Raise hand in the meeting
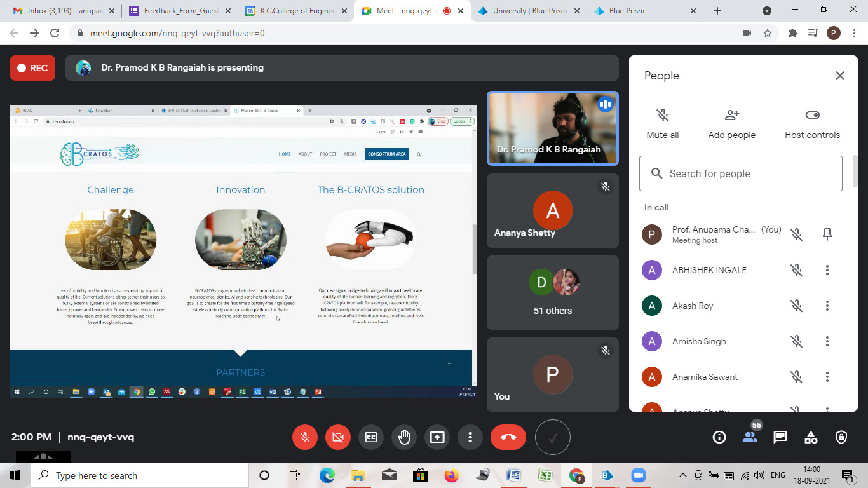This screenshot has width=868, height=488. point(404,437)
